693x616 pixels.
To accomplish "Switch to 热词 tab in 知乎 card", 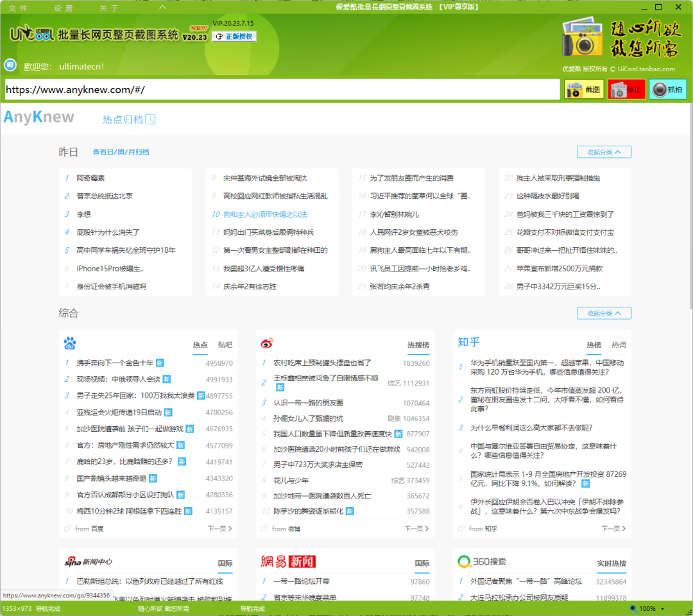I will (619, 345).
